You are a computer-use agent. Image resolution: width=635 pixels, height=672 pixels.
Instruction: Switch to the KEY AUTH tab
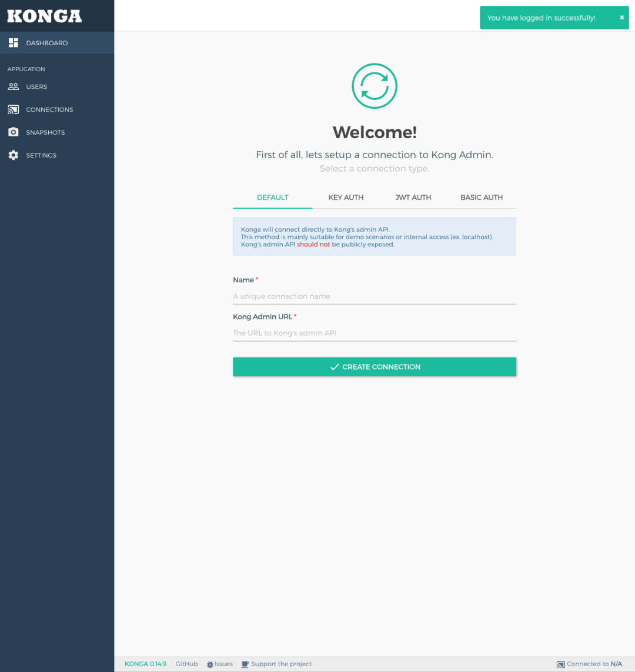(x=346, y=198)
